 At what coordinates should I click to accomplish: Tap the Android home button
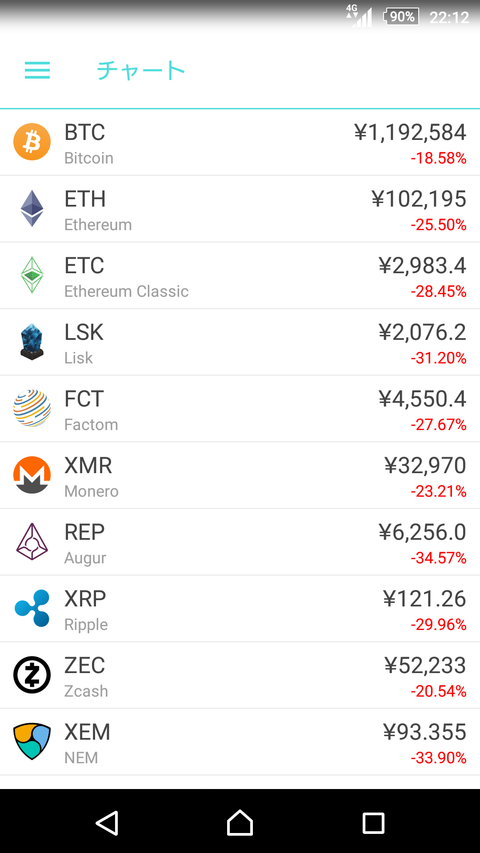point(240,823)
